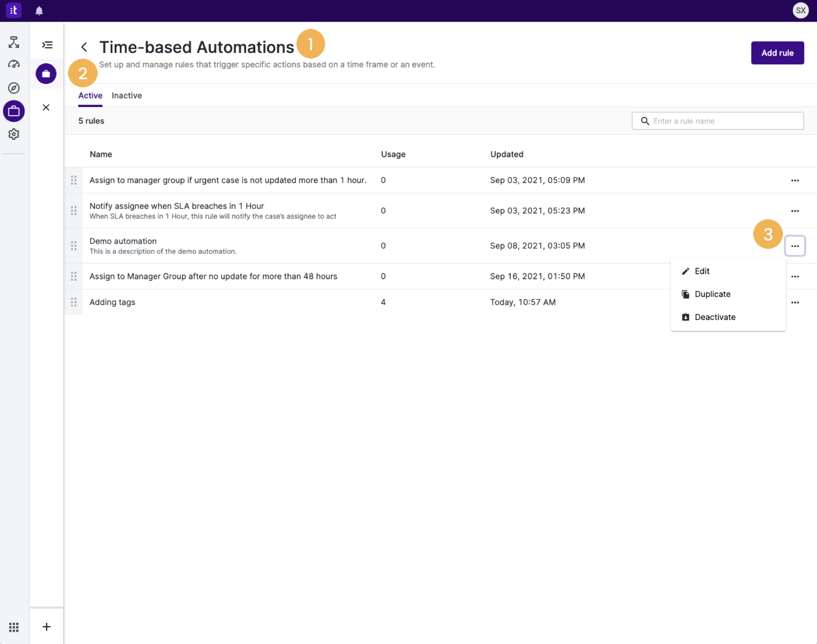Open more options for Notify assignee rule
This screenshot has height=644, width=817.
click(x=795, y=211)
